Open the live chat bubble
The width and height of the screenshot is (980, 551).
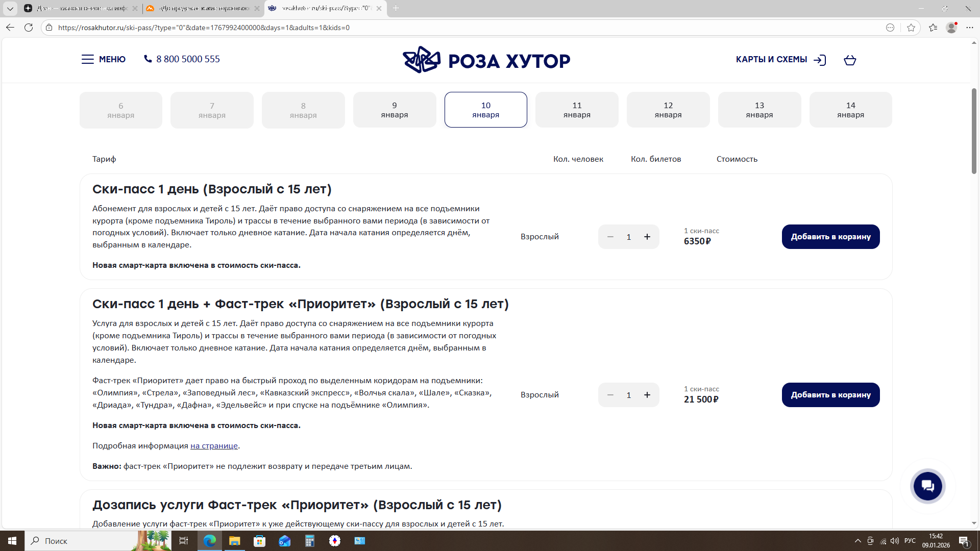pyautogui.click(x=927, y=486)
